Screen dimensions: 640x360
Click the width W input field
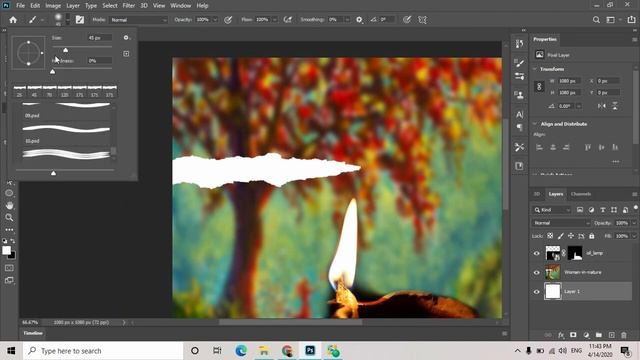click(569, 81)
